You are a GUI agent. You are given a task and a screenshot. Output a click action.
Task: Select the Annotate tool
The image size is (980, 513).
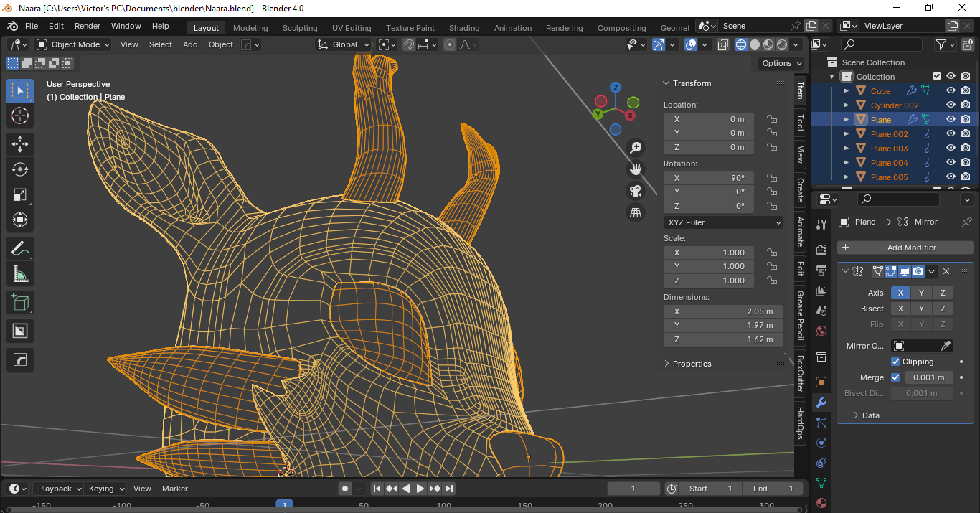(x=20, y=249)
